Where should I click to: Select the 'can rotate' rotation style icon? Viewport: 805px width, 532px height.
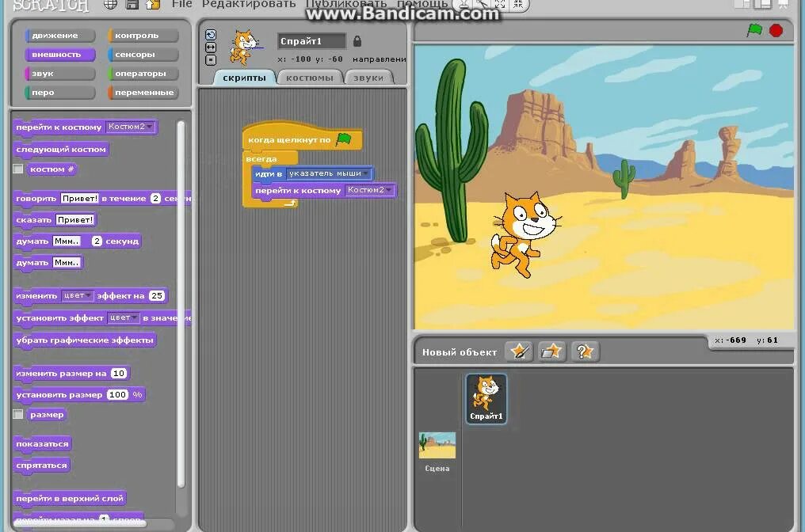[211, 35]
